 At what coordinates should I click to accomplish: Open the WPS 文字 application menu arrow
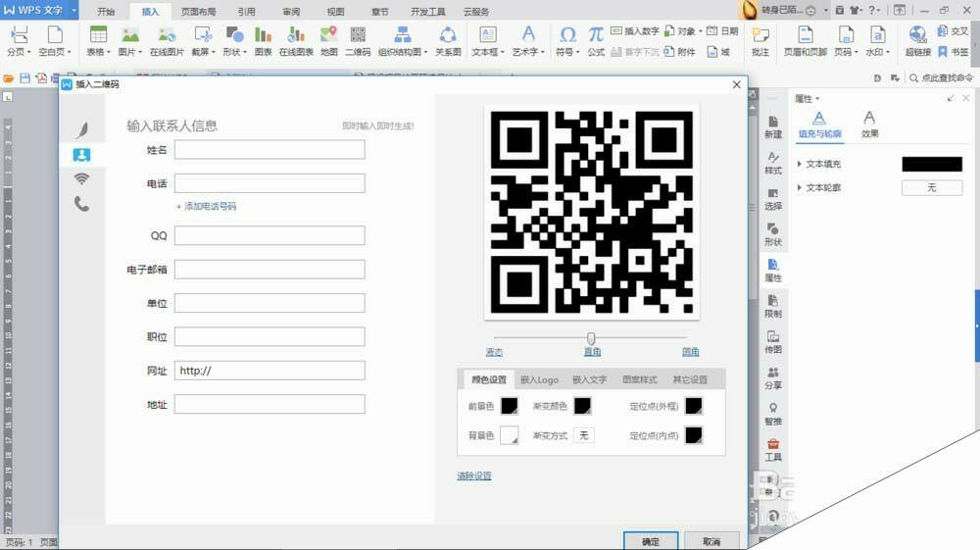(73, 11)
